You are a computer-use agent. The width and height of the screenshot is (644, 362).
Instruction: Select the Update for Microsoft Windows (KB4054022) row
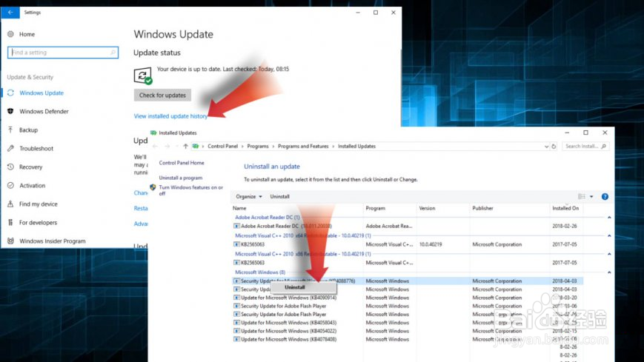(x=408, y=331)
